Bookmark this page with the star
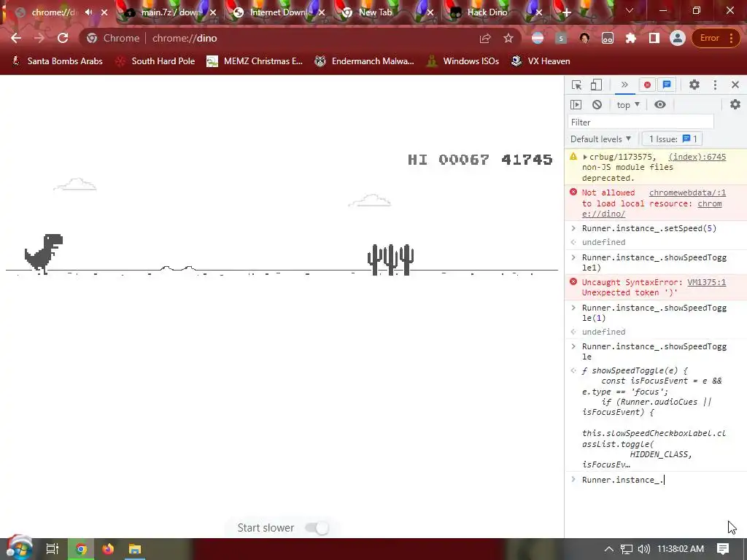 (x=508, y=38)
